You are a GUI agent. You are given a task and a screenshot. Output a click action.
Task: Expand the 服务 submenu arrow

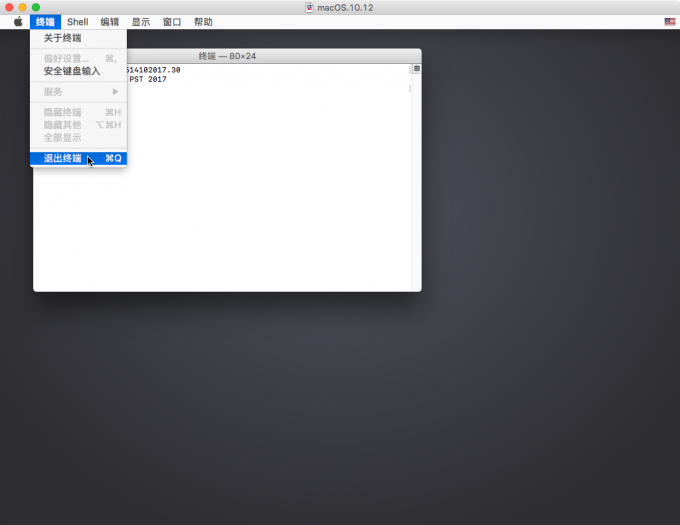tap(115, 91)
